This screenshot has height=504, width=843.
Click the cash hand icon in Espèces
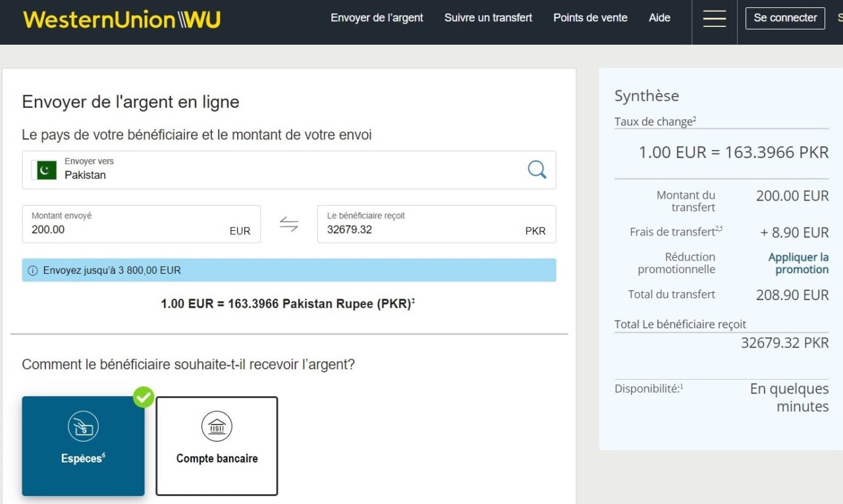[83, 427]
